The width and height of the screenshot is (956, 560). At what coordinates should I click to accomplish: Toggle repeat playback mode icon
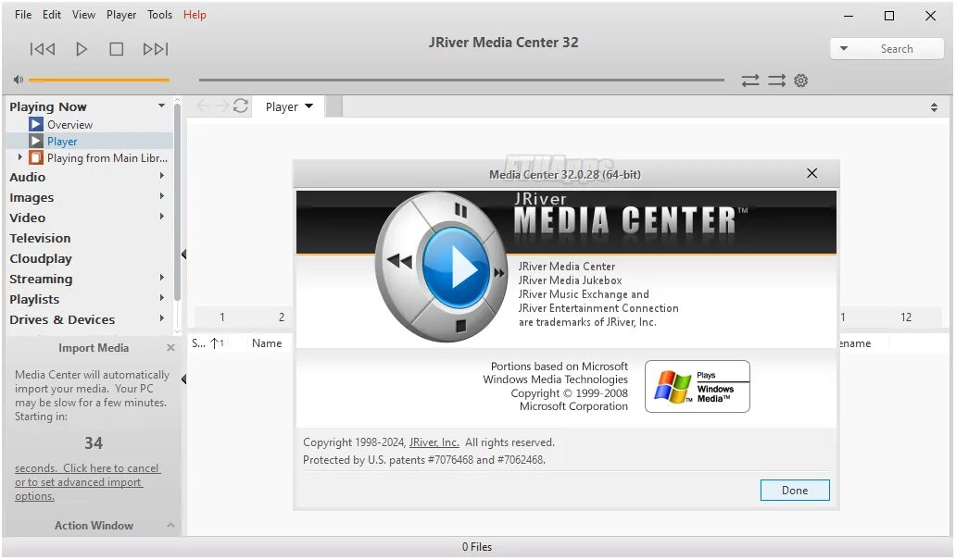coord(750,81)
